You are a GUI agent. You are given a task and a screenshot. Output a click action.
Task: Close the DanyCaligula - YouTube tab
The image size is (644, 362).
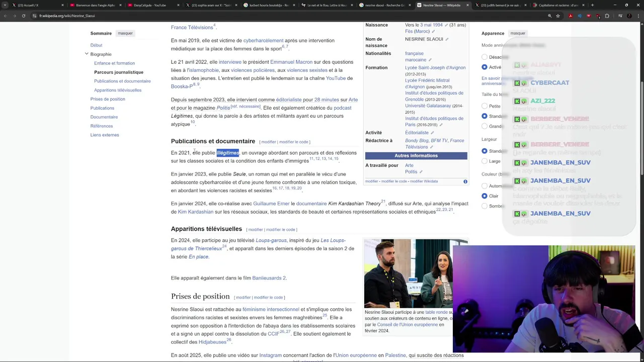point(179,5)
